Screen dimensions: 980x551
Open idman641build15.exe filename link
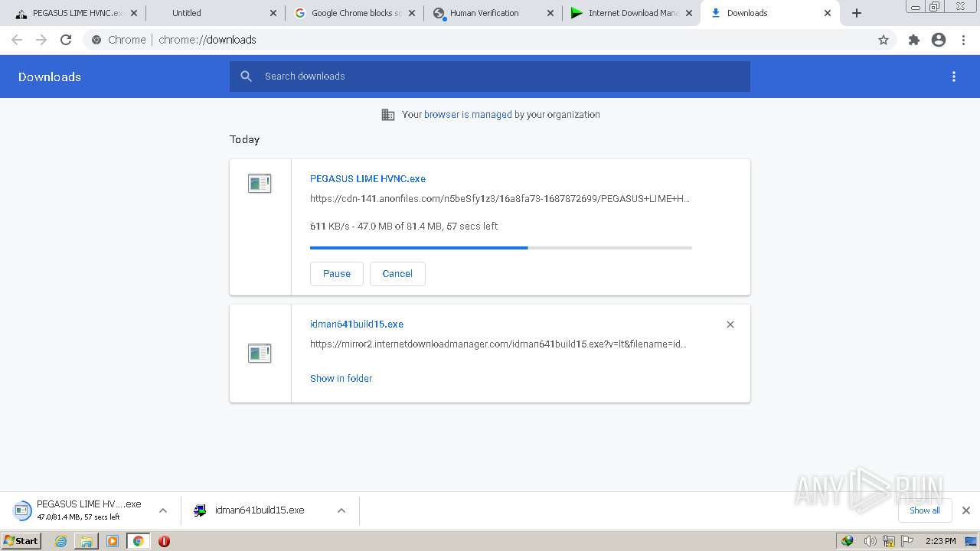click(357, 324)
